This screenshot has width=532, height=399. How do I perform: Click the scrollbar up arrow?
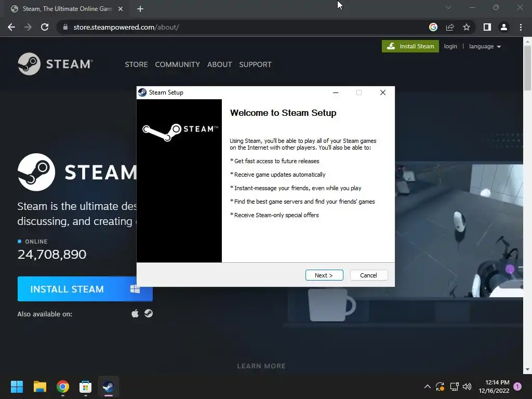click(x=527, y=42)
